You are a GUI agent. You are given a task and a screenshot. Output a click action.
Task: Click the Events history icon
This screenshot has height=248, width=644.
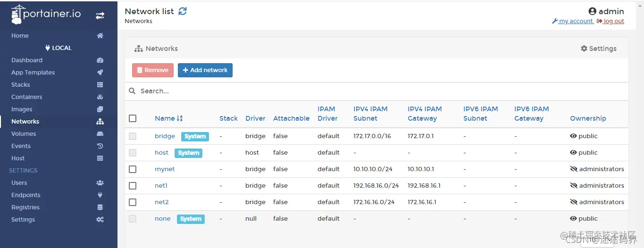tap(100, 146)
